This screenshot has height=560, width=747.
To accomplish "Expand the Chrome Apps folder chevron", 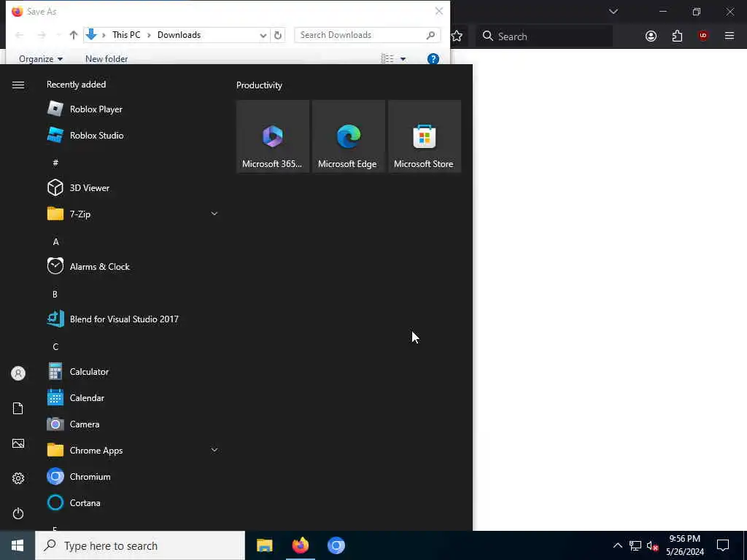I will tap(214, 450).
